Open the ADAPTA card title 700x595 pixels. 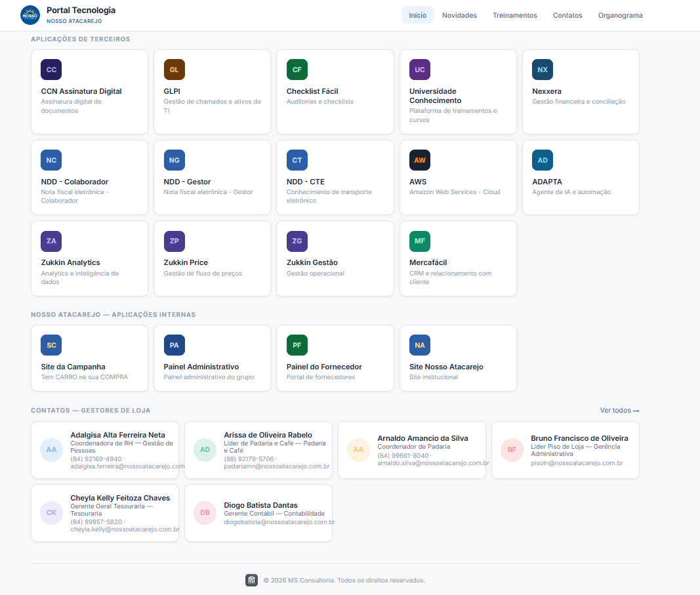[x=547, y=182]
